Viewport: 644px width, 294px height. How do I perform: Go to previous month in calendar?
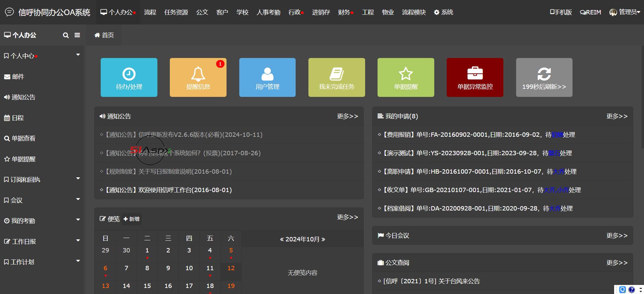[x=282, y=239]
